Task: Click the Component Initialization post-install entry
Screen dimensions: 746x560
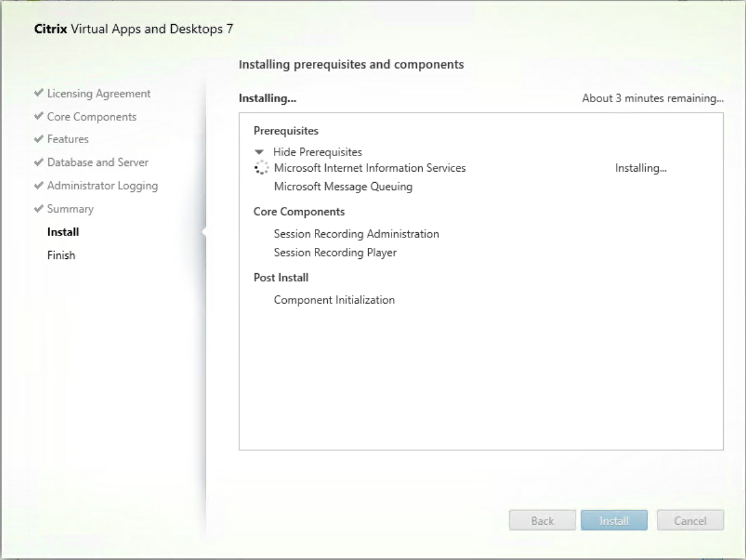Action: (x=333, y=300)
